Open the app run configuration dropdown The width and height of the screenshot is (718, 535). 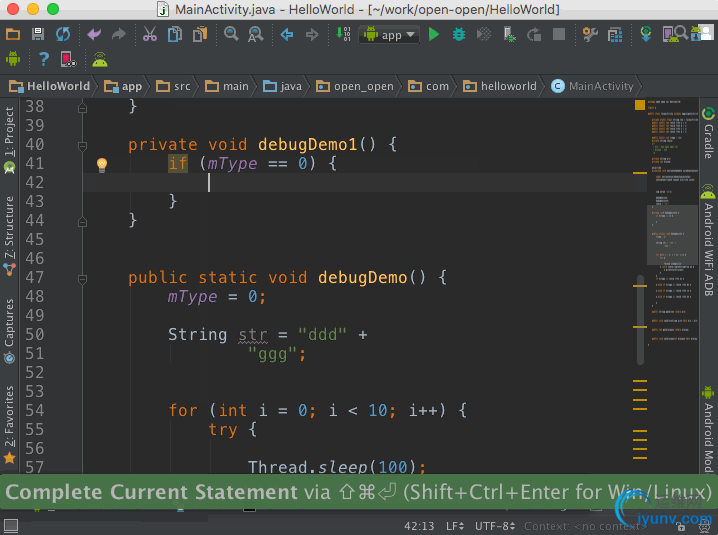click(x=389, y=35)
